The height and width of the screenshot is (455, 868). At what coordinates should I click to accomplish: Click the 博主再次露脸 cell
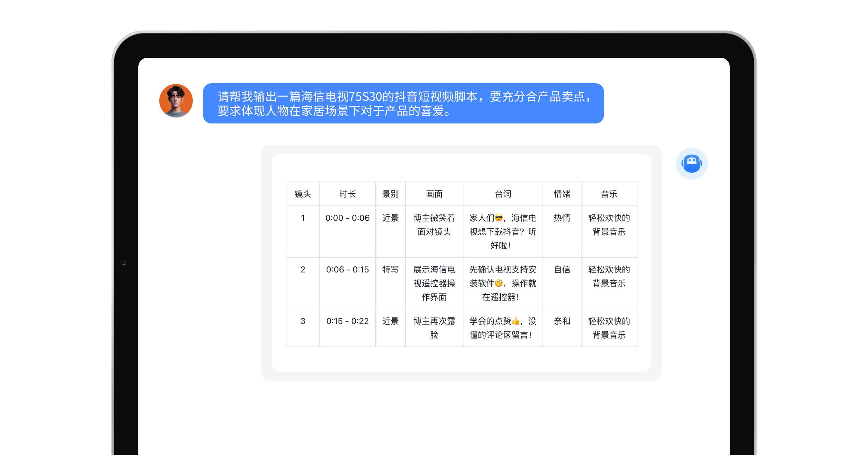click(x=434, y=328)
